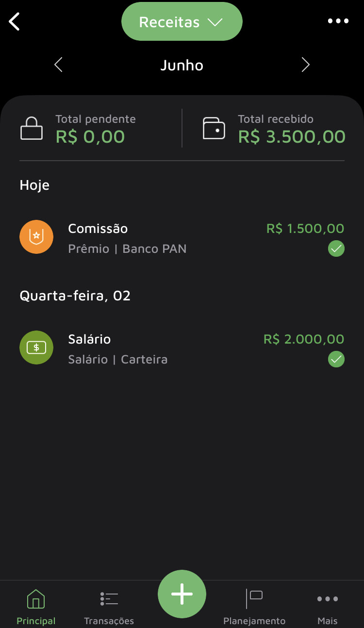Switch to the Planejamento tab

click(x=254, y=606)
